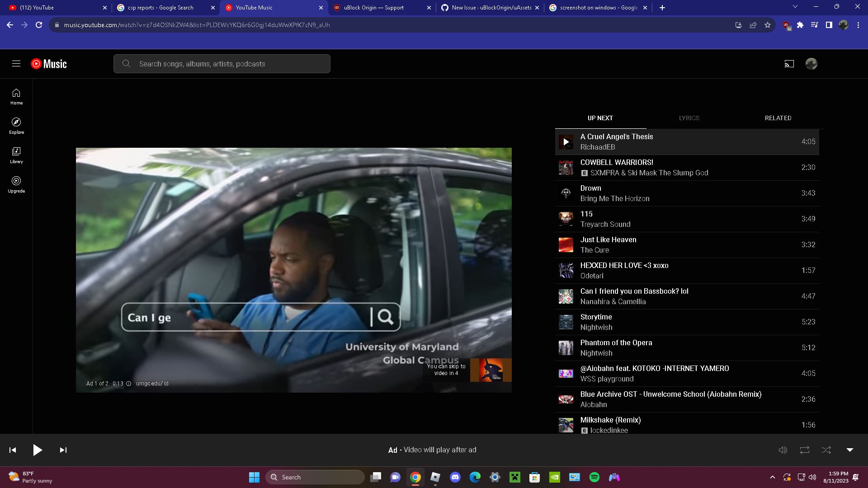Viewport: 868px width, 488px height.
Task: Select the Library icon in sidebar
Action: [16, 155]
